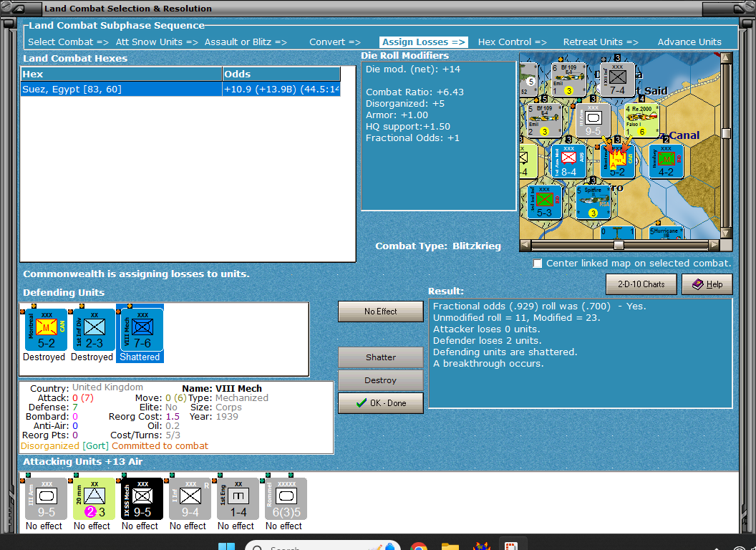Click the lower Bf 109 Emil counter with 5
The image size is (756, 550).
click(x=544, y=120)
